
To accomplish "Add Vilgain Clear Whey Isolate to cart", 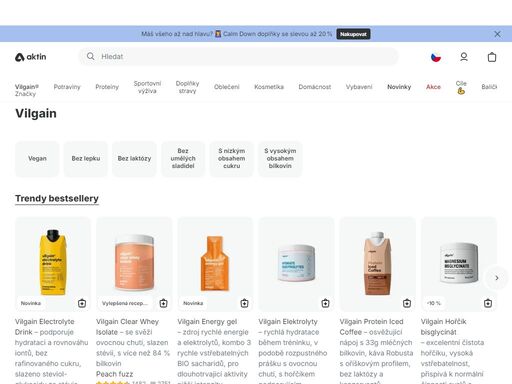I will click(163, 303).
